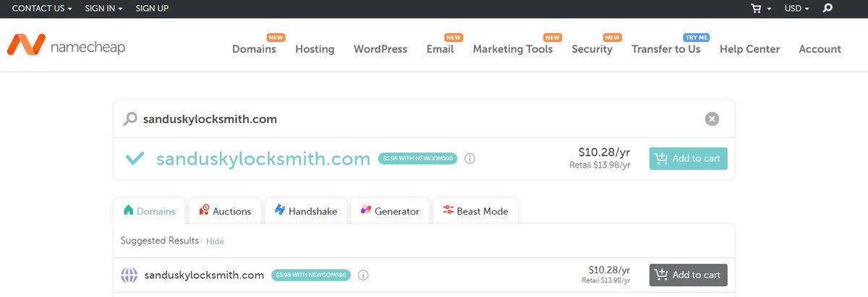Click Retail $13.98/yr text in suggested row
868x297 pixels.
coord(606,280)
